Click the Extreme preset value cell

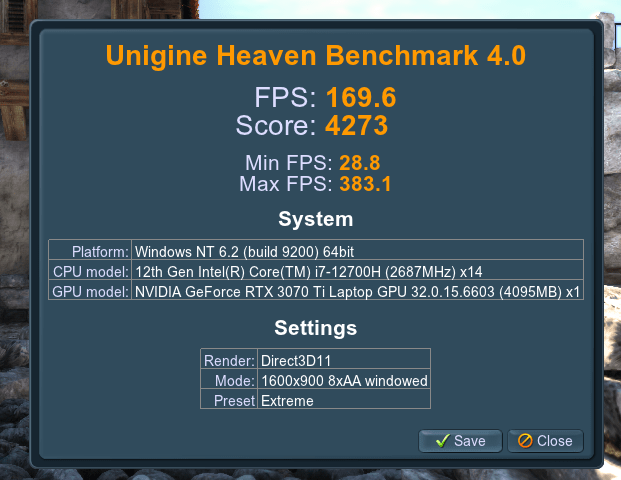(344, 399)
